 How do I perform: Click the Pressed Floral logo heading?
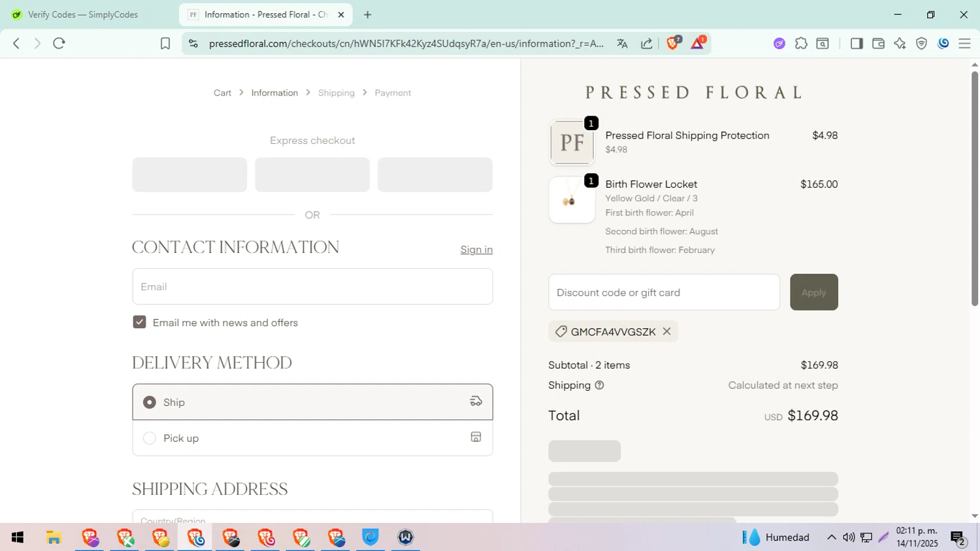(x=693, y=92)
